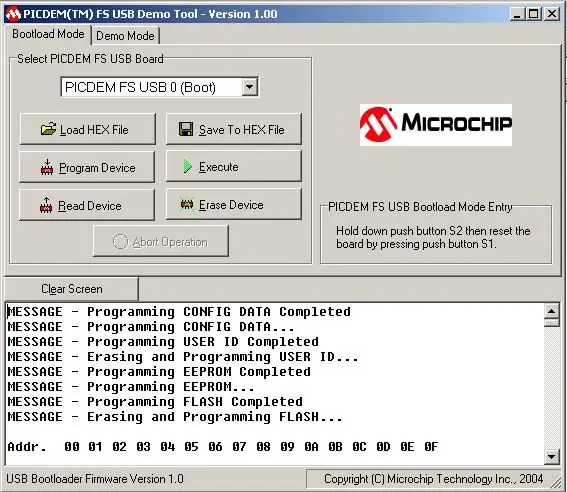Image resolution: width=567 pixels, height=492 pixels.
Task: Click the Clear Screen button
Action: click(x=72, y=289)
